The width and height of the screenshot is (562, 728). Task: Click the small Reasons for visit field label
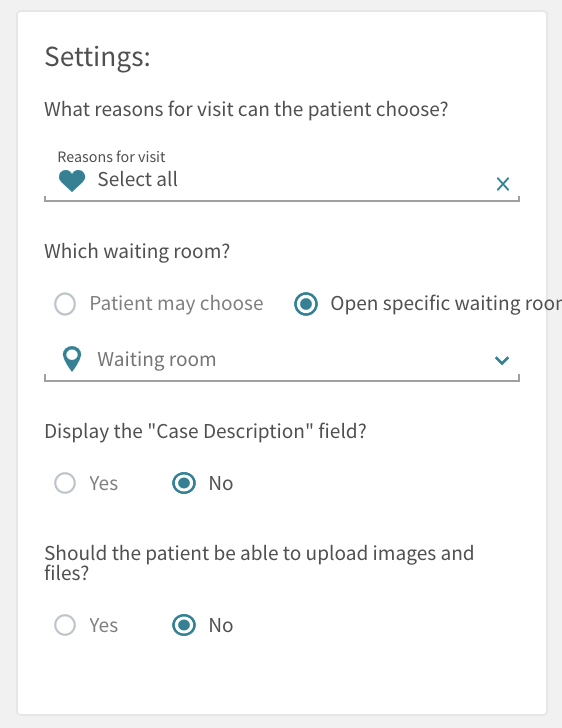click(111, 157)
